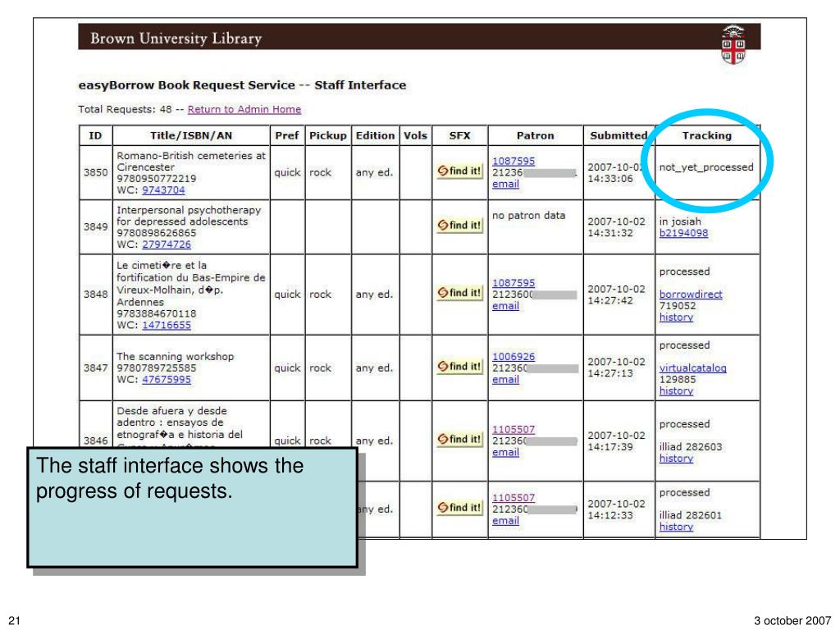The height and width of the screenshot is (630, 840).
Task: Click find it! button in the 14:12:33 row
Action: (x=459, y=508)
